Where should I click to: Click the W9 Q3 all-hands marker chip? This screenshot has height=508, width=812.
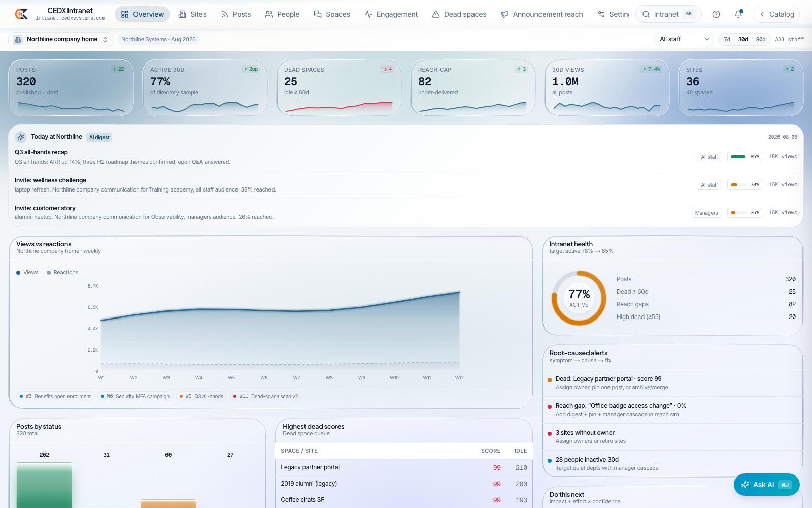(201, 396)
